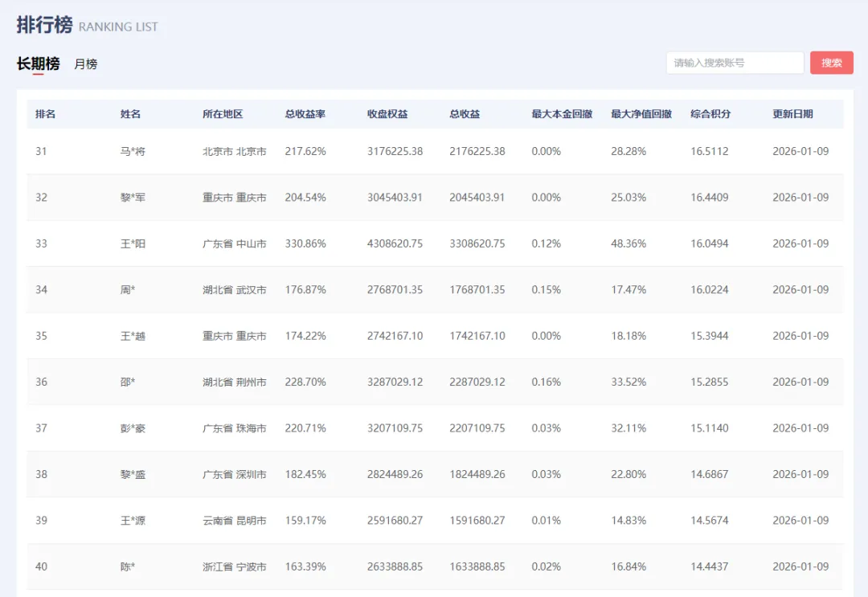Click score 14.5674 for 王*源
Image resolution: width=868 pixels, height=597 pixels.
click(x=709, y=521)
